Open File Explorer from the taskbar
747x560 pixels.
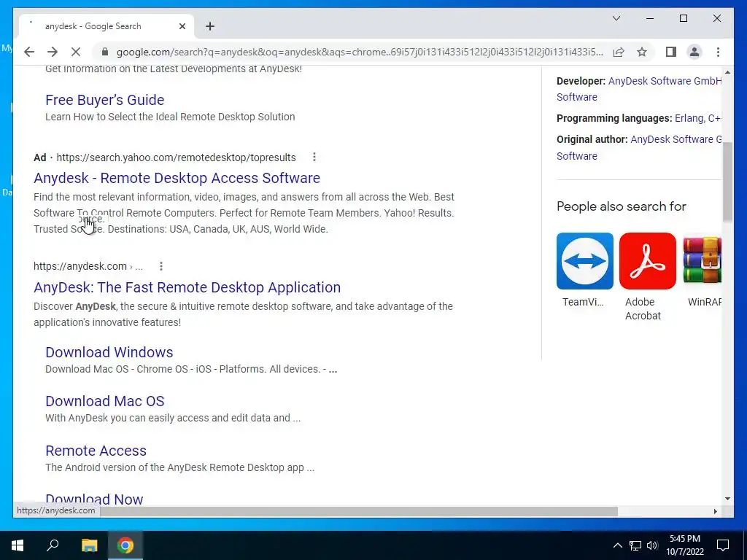click(89, 545)
